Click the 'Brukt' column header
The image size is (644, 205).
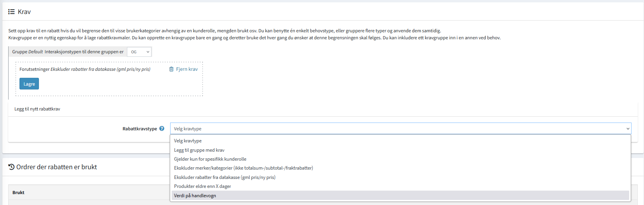tap(18, 193)
